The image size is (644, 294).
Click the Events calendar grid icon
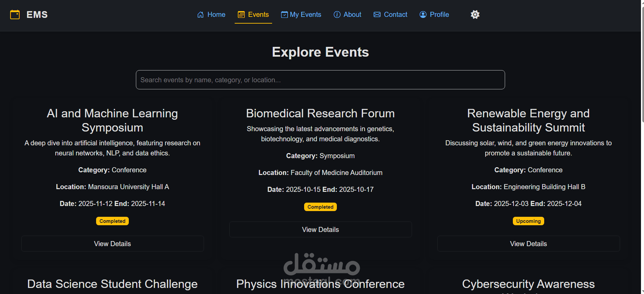pyautogui.click(x=241, y=14)
